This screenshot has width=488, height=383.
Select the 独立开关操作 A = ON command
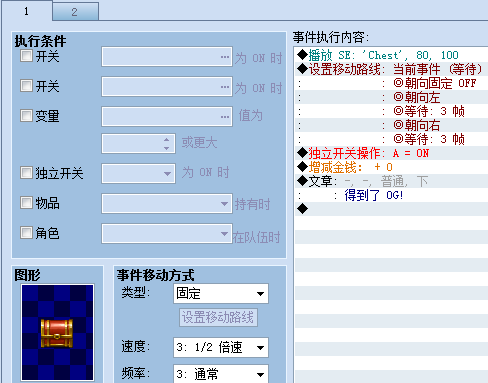coord(391,153)
